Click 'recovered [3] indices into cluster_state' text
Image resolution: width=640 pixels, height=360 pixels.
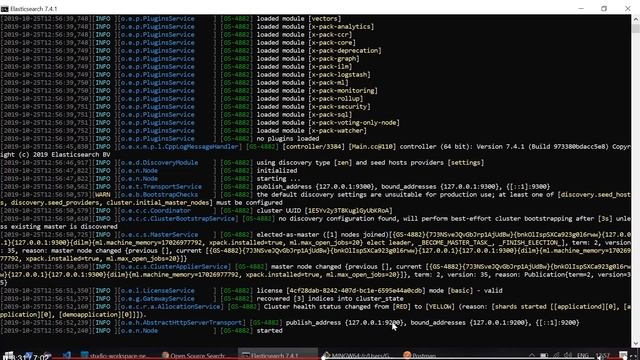[330, 299]
